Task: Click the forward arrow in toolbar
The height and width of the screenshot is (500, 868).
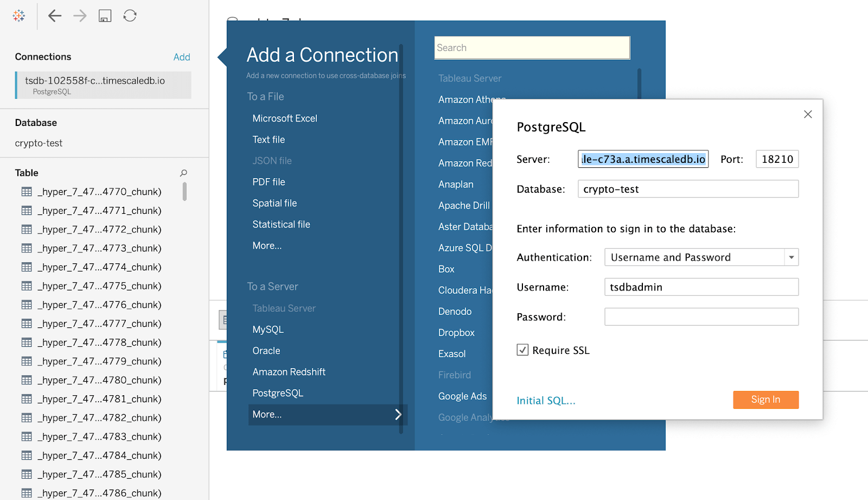Action: click(80, 16)
